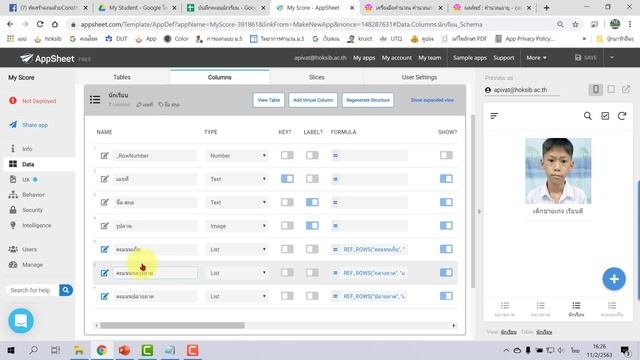The image size is (640, 360).
Task: Open dropdown arrow next to Save
Action: [x=611, y=58]
